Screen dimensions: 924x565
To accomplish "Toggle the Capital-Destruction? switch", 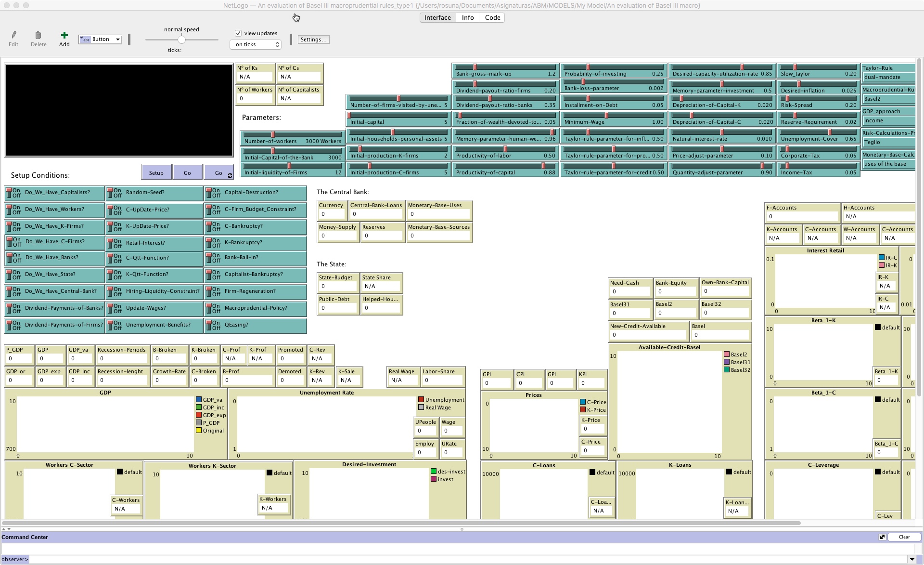I will tap(209, 193).
